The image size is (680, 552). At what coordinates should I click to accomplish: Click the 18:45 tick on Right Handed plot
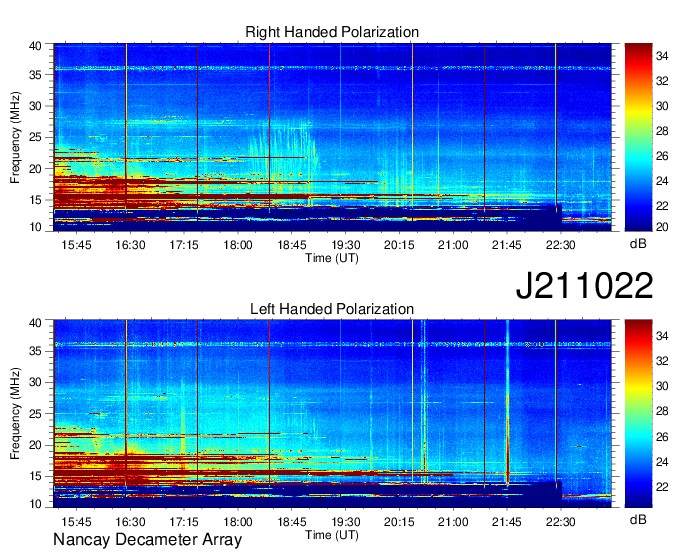(x=291, y=245)
